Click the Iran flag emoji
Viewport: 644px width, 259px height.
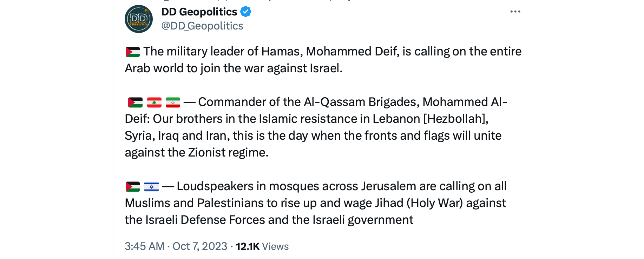pyautogui.click(x=173, y=102)
